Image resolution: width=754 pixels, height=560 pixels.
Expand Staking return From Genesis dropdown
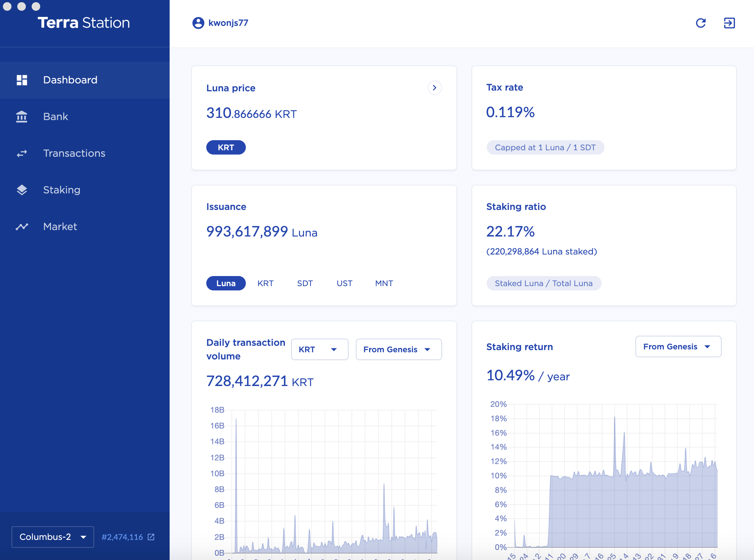tap(678, 346)
